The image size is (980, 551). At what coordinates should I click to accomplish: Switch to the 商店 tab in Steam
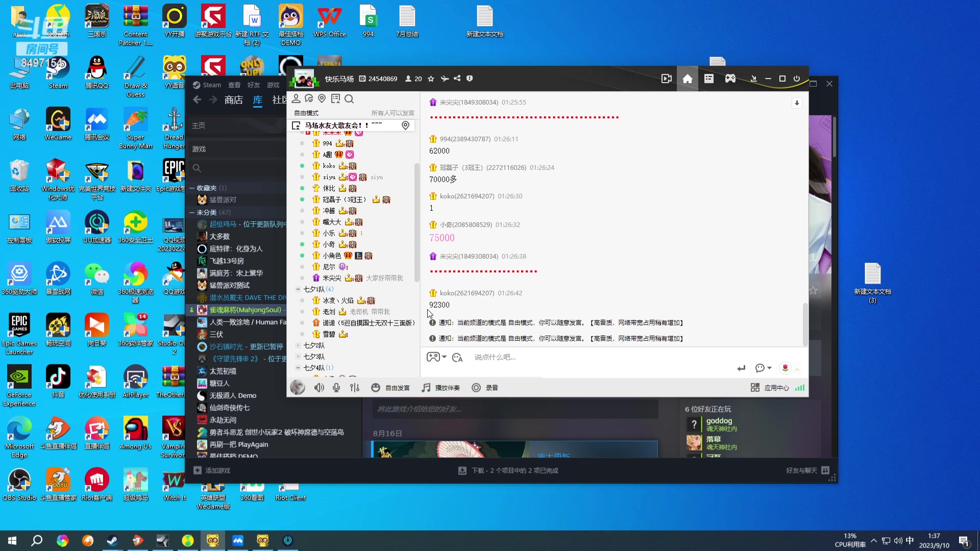point(234,100)
